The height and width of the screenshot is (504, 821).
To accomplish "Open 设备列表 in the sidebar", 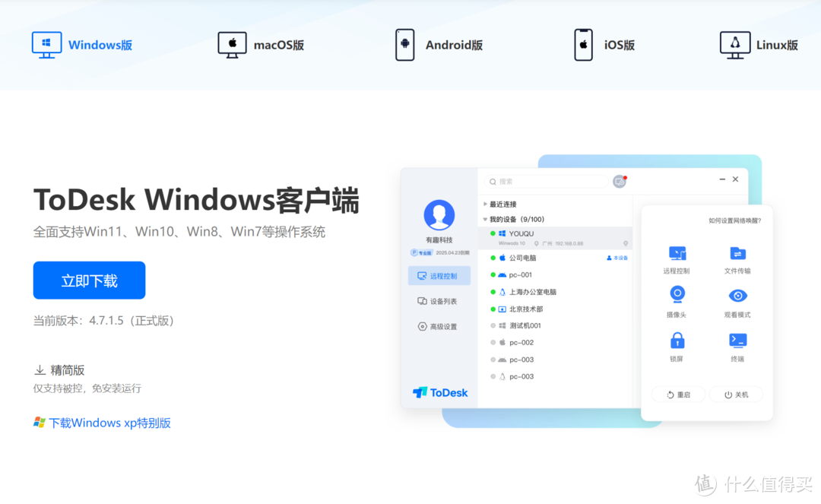I will coord(439,301).
